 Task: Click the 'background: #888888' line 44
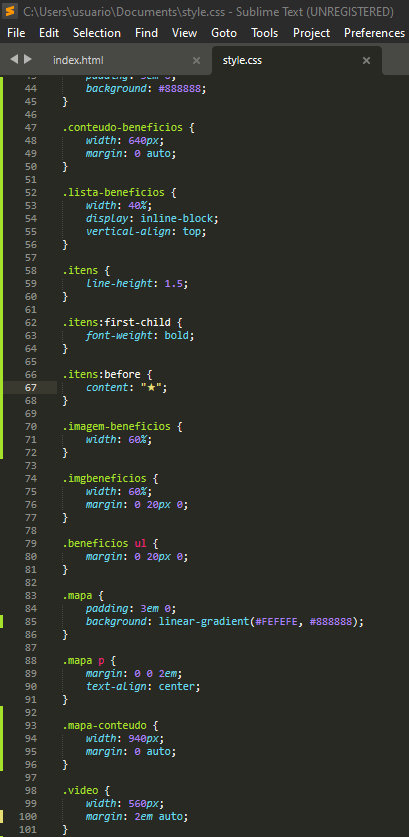(x=146, y=89)
